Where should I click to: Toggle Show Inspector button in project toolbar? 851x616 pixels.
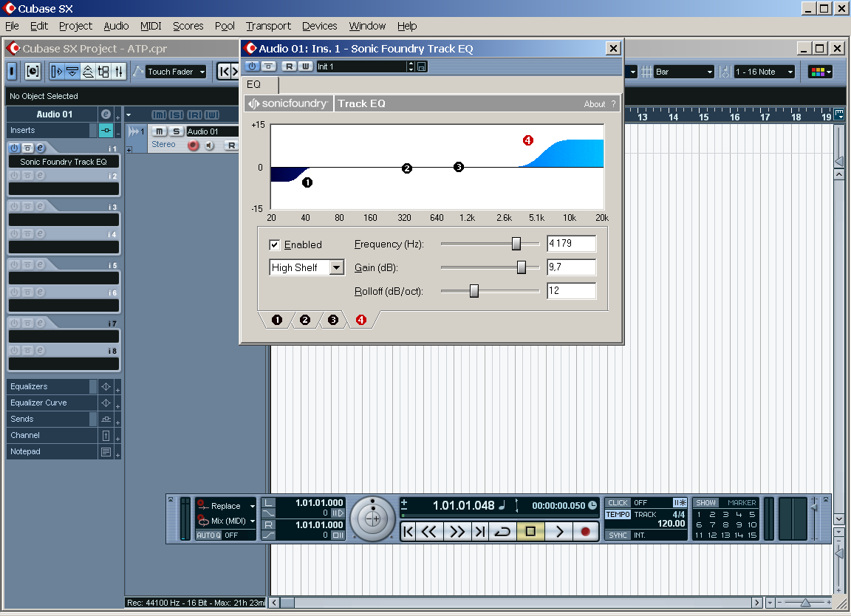point(56,71)
